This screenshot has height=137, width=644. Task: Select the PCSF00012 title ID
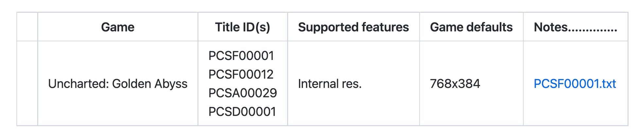click(241, 74)
